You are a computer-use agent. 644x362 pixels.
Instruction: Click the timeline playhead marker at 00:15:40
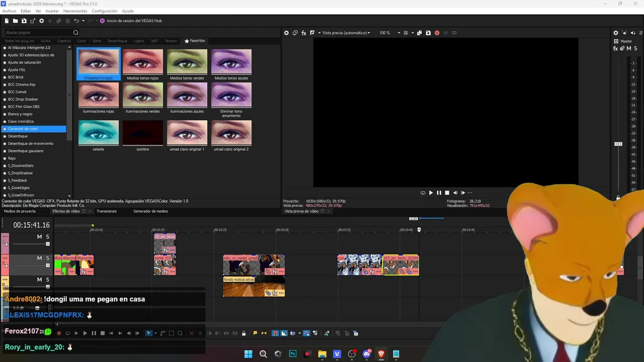pyautogui.click(x=419, y=230)
